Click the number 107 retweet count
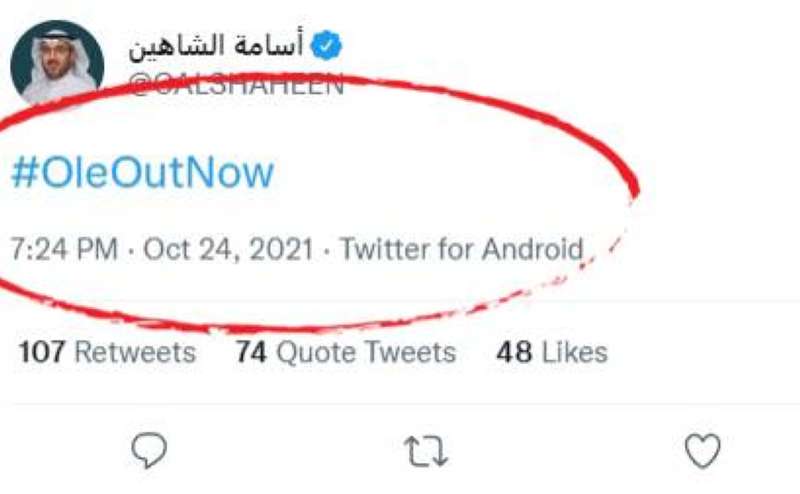The width and height of the screenshot is (800, 494). 42,352
